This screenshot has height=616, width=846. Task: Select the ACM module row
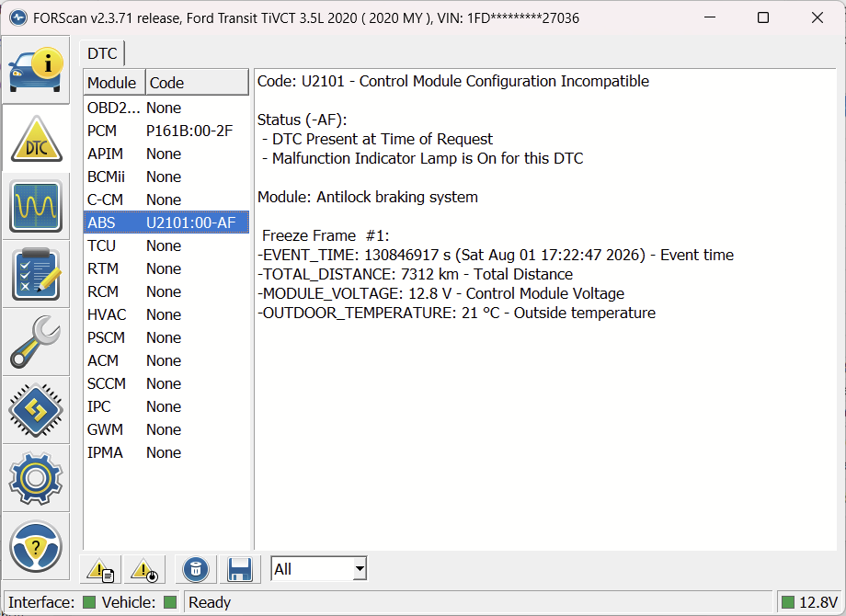[x=166, y=360]
